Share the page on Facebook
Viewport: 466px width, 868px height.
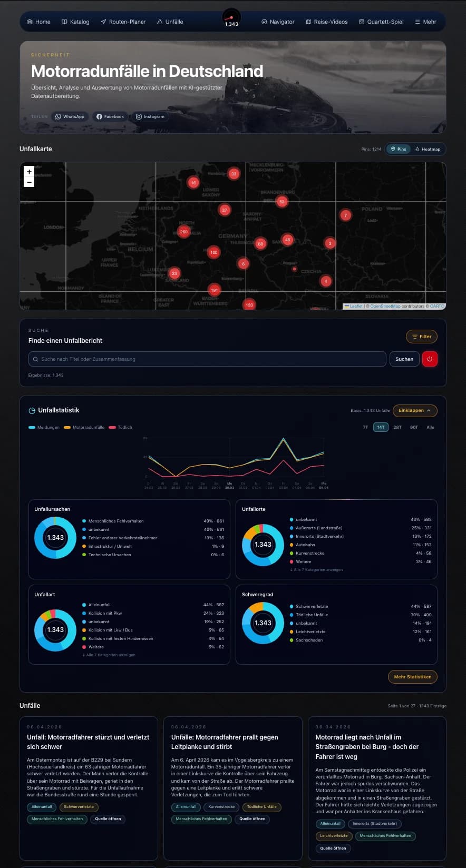[110, 116]
